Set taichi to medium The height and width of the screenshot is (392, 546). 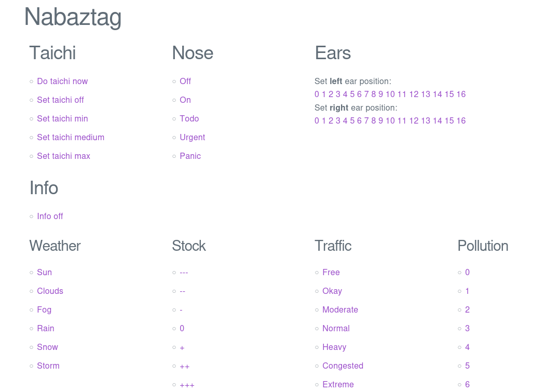71,137
